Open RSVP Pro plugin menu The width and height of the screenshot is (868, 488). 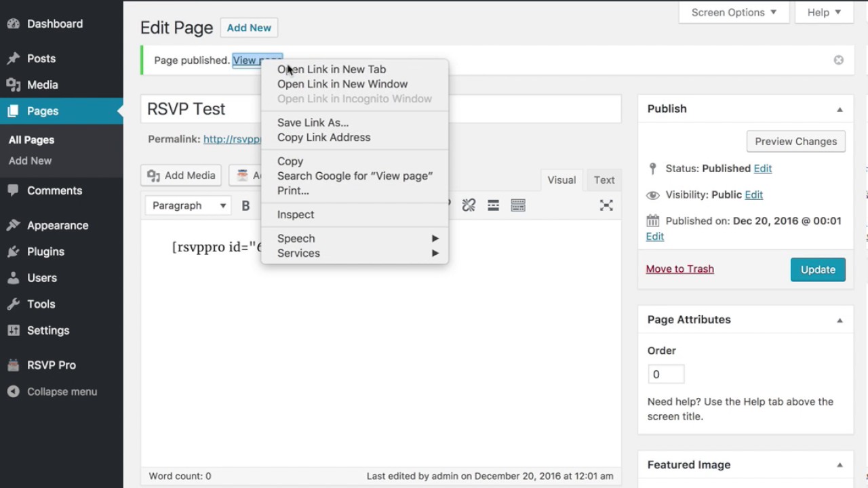click(x=52, y=365)
